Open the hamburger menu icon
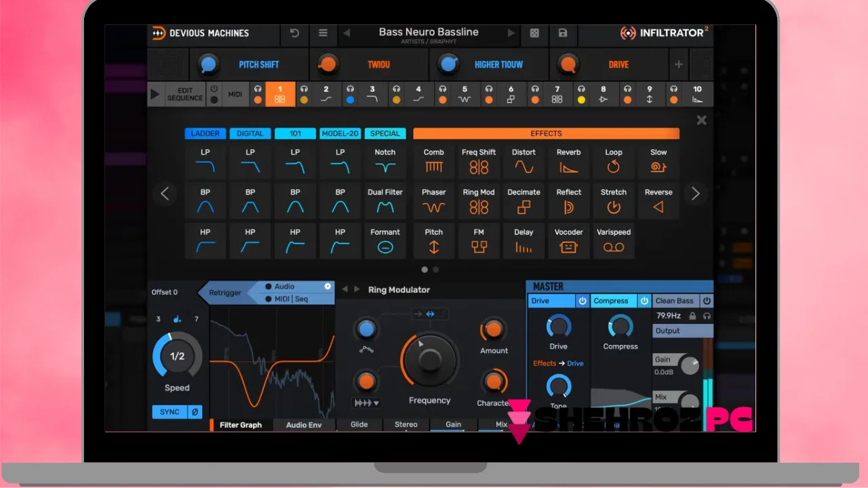 click(x=323, y=33)
